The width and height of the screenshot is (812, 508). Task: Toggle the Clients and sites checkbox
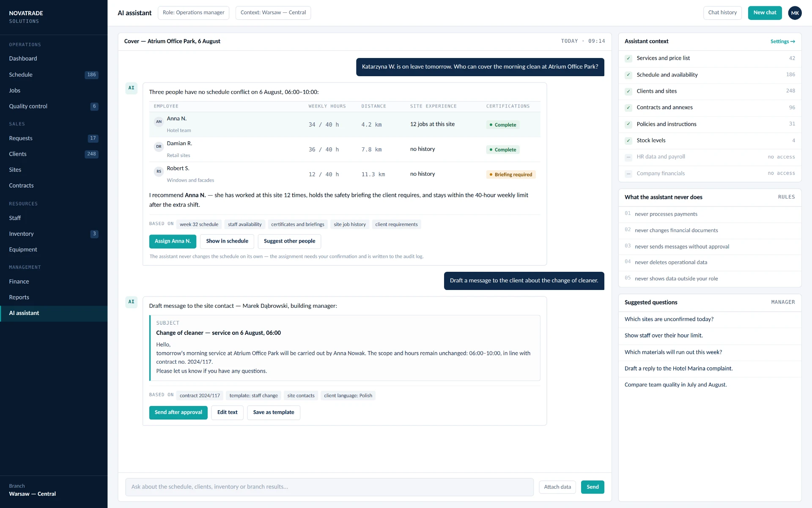[628, 91]
